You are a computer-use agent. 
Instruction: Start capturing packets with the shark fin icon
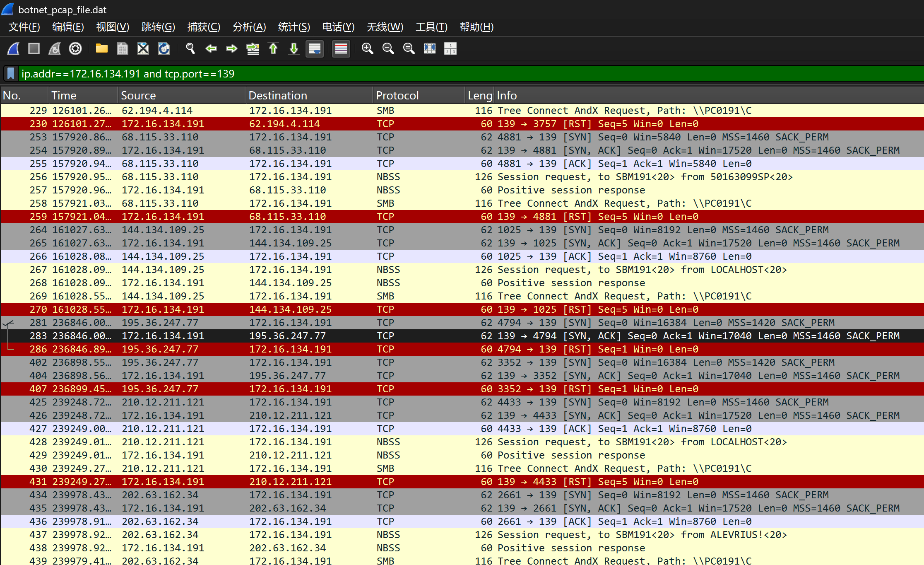click(x=14, y=49)
